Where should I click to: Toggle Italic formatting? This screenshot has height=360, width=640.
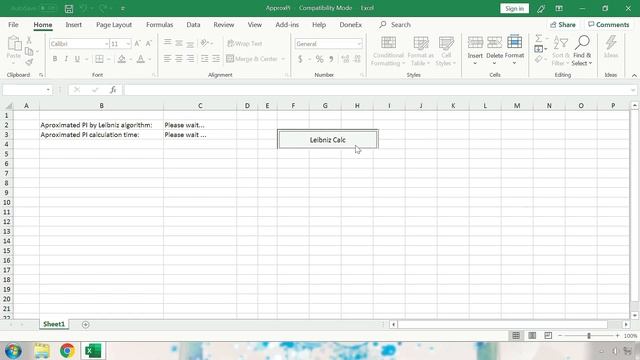point(66,59)
